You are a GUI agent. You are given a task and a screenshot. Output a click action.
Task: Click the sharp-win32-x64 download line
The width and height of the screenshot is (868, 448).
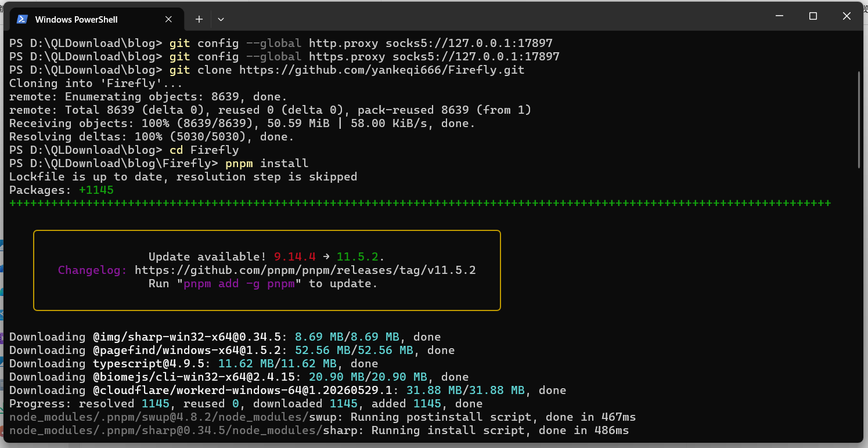(225, 337)
